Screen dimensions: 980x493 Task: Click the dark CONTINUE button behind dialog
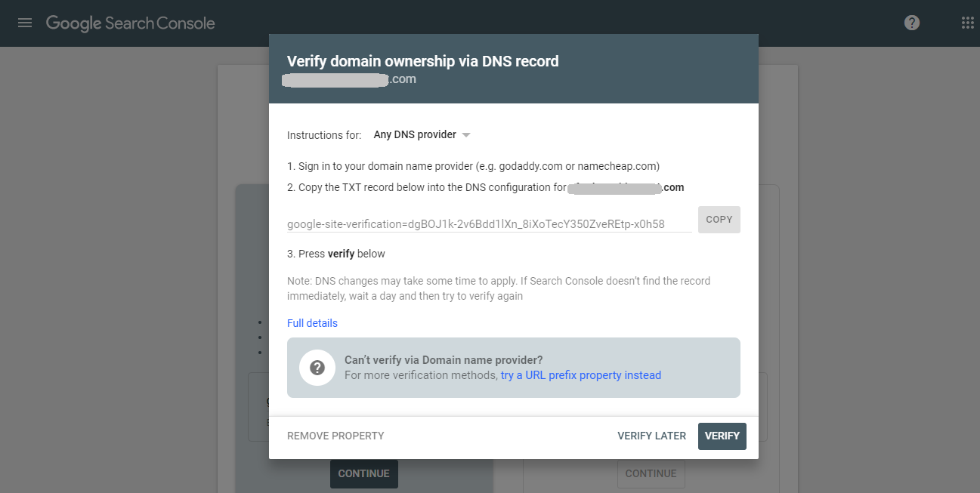pos(363,473)
